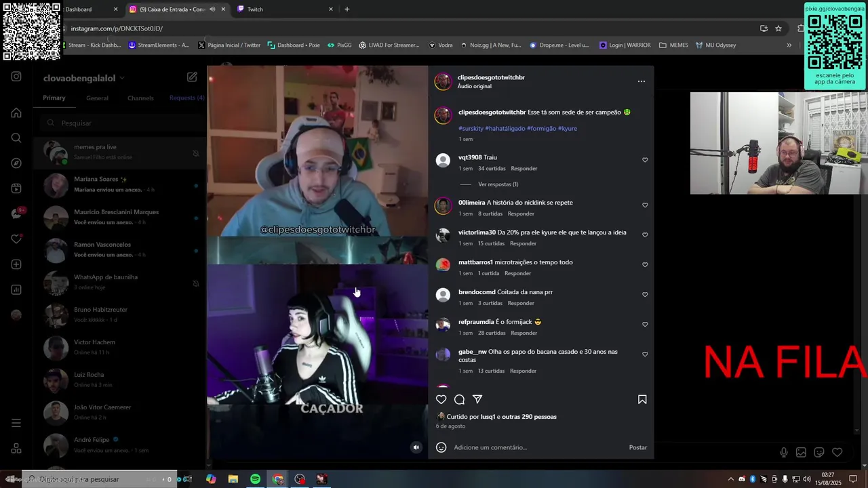Like the comment from 00limeira
The image size is (868, 488).
tap(645, 205)
